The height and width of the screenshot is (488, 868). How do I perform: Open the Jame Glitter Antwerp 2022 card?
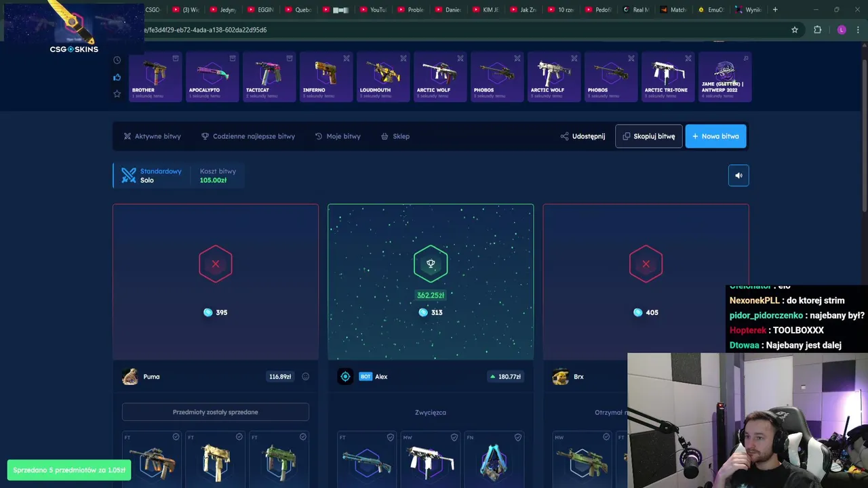coord(725,77)
